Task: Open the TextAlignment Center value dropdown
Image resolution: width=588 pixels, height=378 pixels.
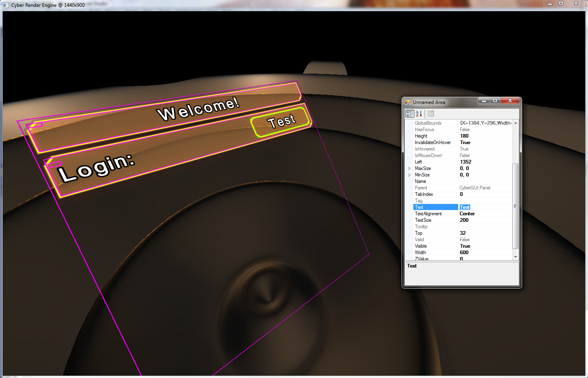Action: (x=485, y=214)
